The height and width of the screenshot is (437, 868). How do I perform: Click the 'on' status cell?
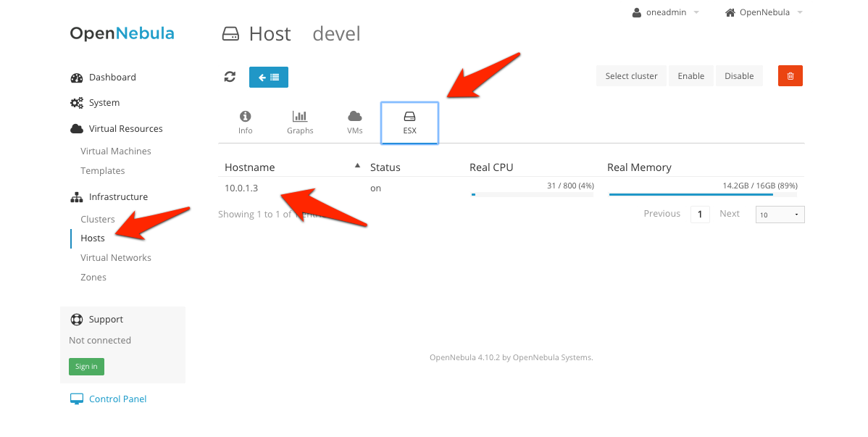(x=375, y=188)
